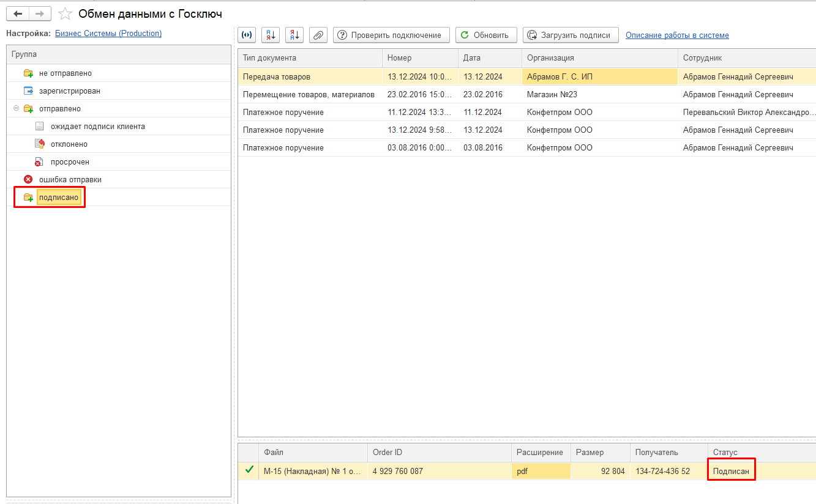The height and width of the screenshot is (504, 816).
Task: Click the document icon beside 'ожидает подписи клиента'
Action: [x=40, y=127]
